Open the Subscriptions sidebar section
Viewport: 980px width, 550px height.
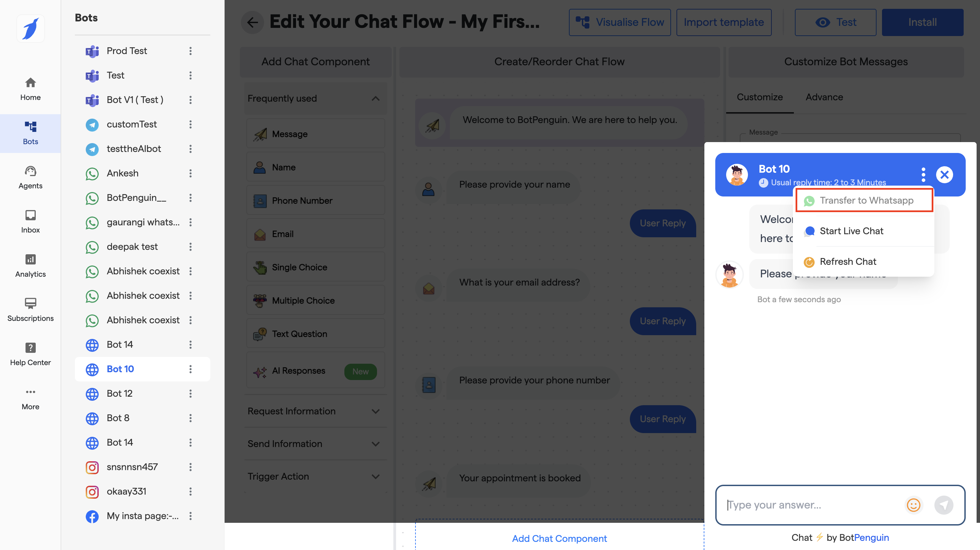click(x=30, y=309)
